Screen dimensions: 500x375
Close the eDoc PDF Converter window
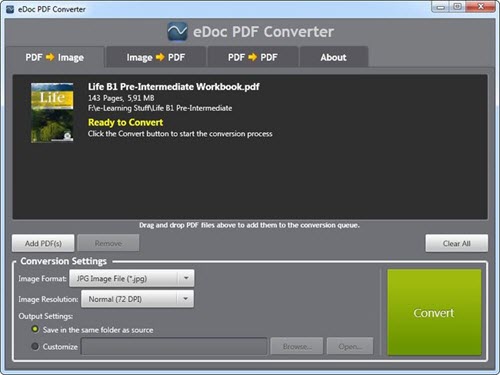coord(480,7)
